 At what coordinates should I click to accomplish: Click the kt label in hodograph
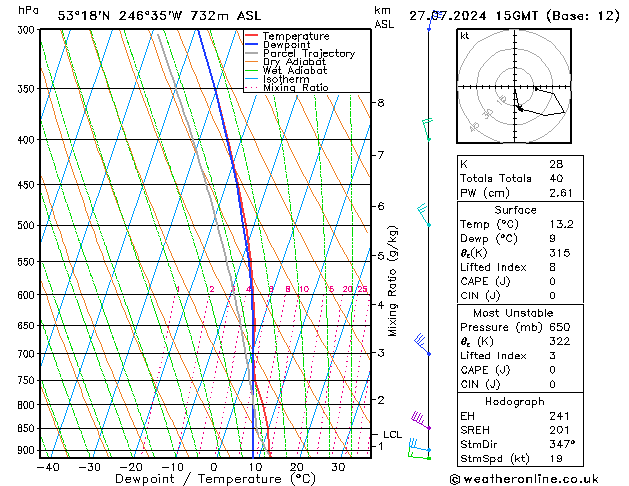[x=465, y=36]
